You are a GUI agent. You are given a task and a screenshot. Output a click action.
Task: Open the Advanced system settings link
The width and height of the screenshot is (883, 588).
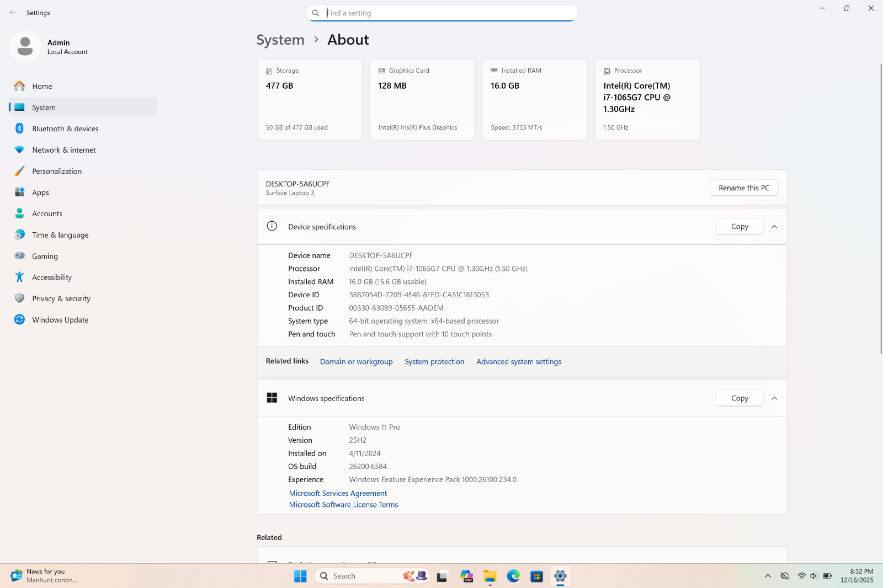pyautogui.click(x=519, y=362)
